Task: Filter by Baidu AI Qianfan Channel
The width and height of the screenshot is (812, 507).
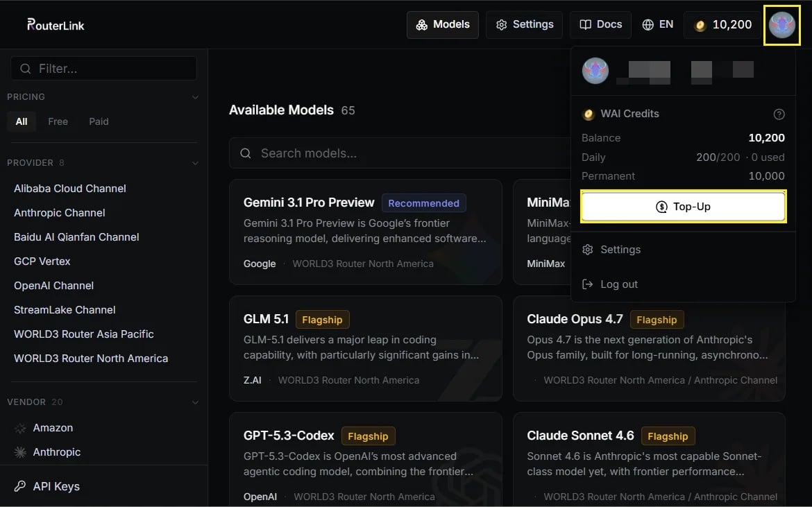Action: [76, 237]
